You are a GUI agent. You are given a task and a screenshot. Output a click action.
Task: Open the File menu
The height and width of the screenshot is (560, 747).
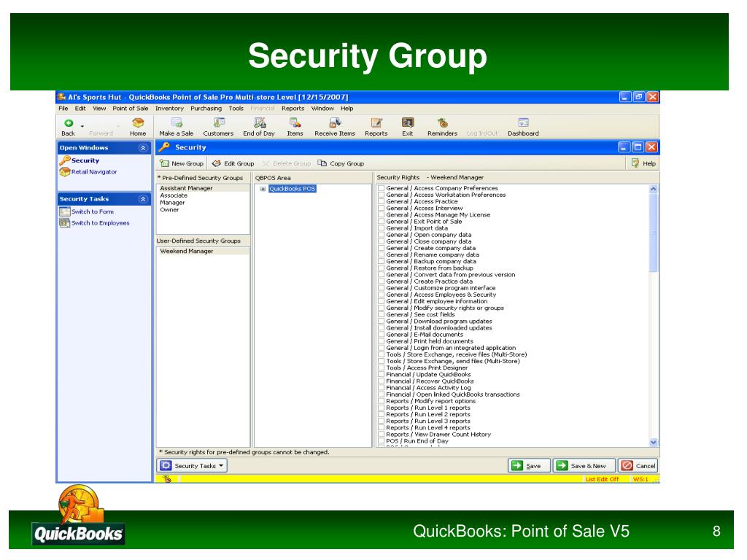click(63, 109)
